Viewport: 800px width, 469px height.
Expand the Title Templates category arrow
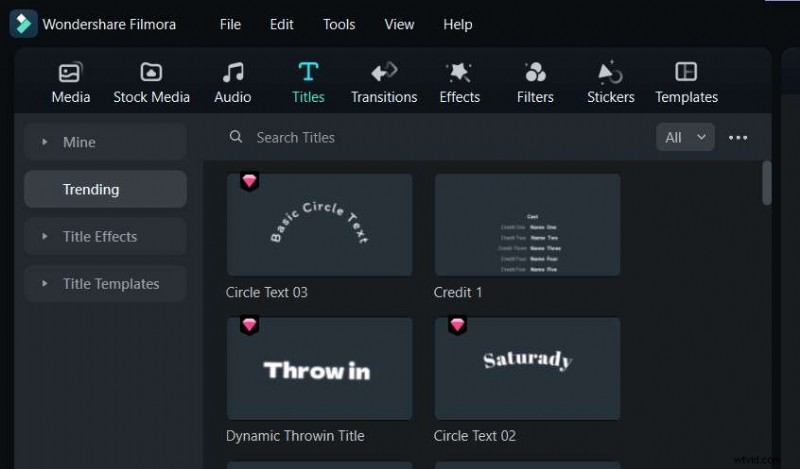[44, 283]
